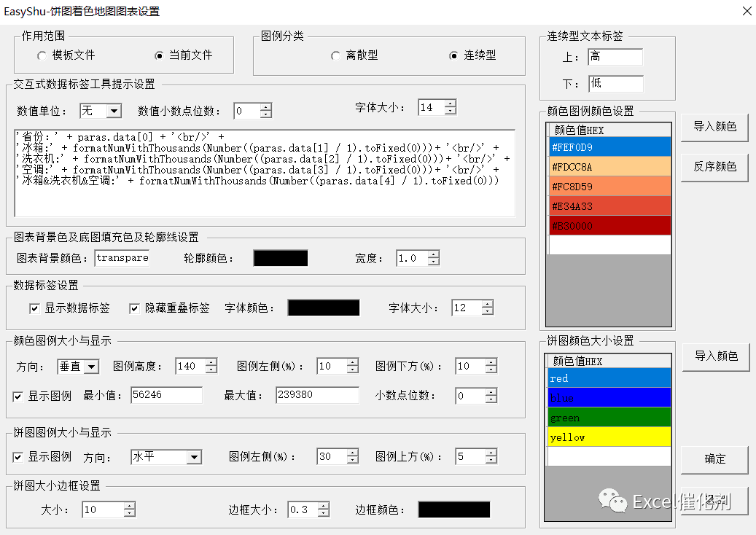756x535 pixels.
Task: Click 最大值 input field 239380
Action: click(317, 395)
